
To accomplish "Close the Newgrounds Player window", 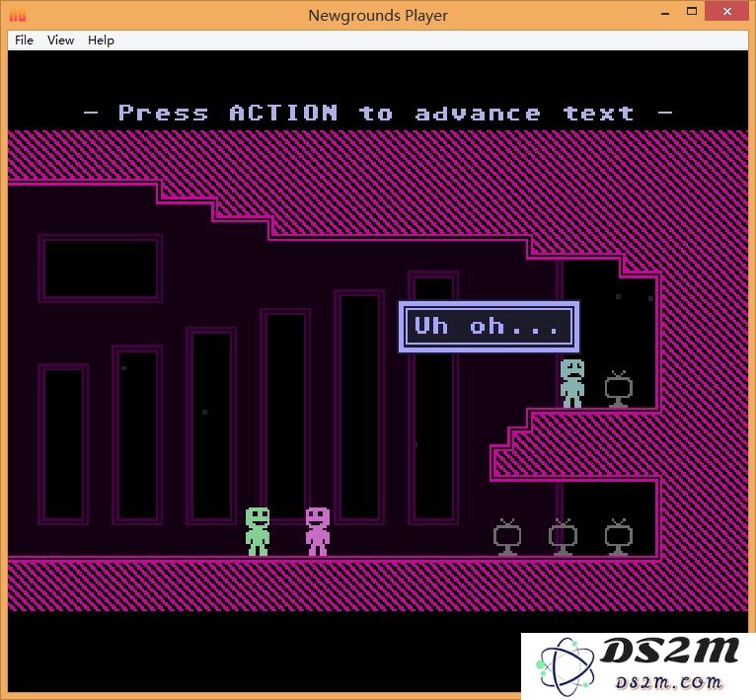I will (x=726, y=11).
